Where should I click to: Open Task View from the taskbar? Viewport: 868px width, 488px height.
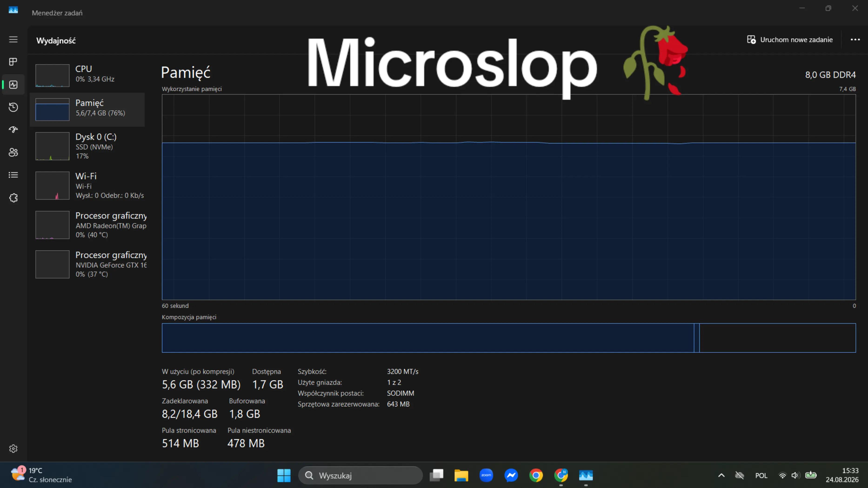tap(436, 475)
